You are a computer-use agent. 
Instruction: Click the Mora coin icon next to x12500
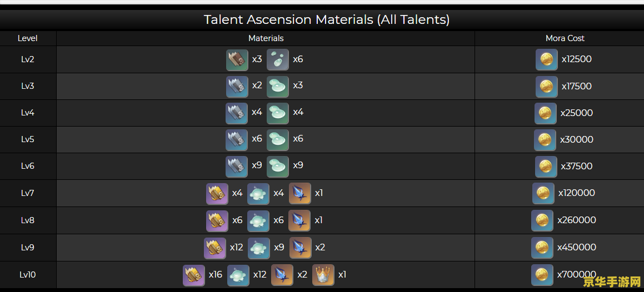(546, 60)
